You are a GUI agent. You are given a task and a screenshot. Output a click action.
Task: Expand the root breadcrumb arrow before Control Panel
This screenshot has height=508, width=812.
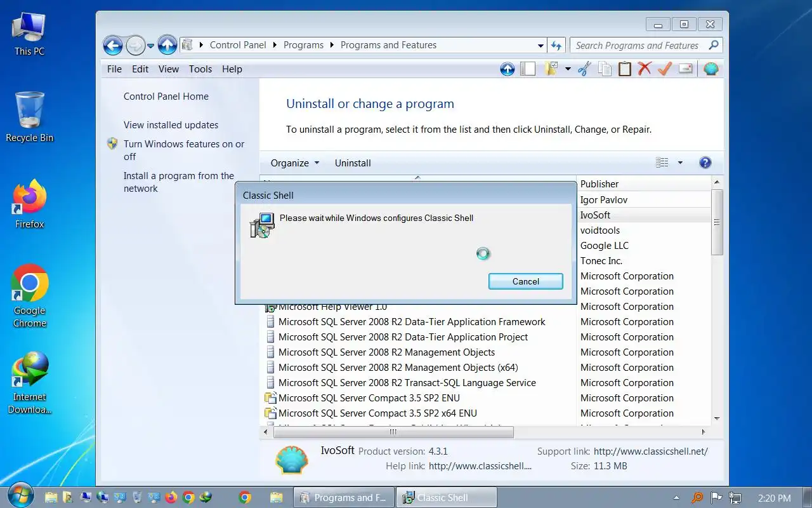point(202,45)
